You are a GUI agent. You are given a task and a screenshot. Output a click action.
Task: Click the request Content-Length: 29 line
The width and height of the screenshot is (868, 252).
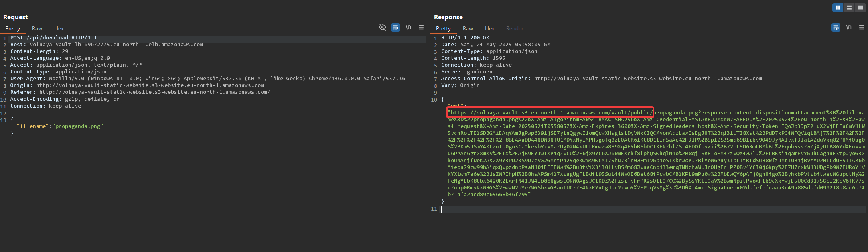click(x=39, y=51)
